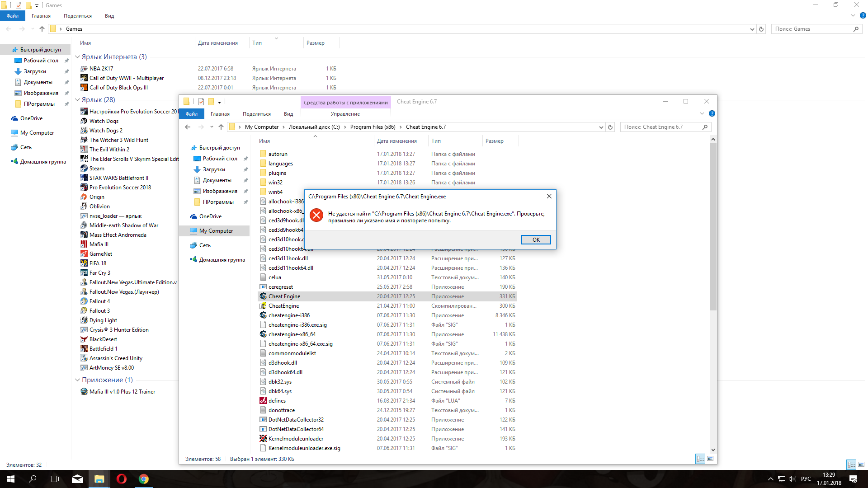868x488 pixels.
Task: Sort by Размер column in Cheat Engine window
Action: pos(495,141)
